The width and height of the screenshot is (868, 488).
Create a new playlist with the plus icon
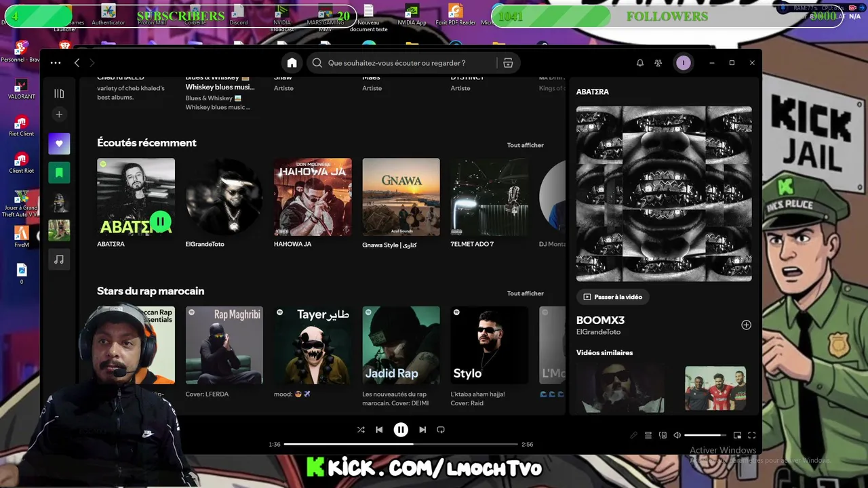(59, 115)
